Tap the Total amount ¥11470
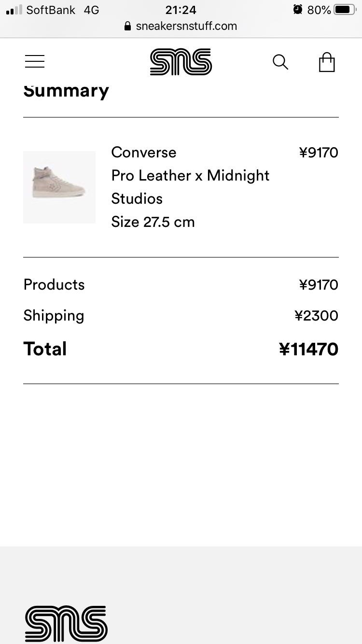This screenshot has width=362, height=644. pyautogui.click(x=308, y=349)
